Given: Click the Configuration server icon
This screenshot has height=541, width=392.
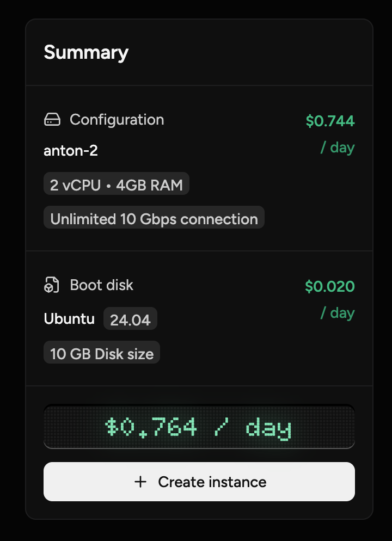Looking at the screenshot, I should coord(52,120).
